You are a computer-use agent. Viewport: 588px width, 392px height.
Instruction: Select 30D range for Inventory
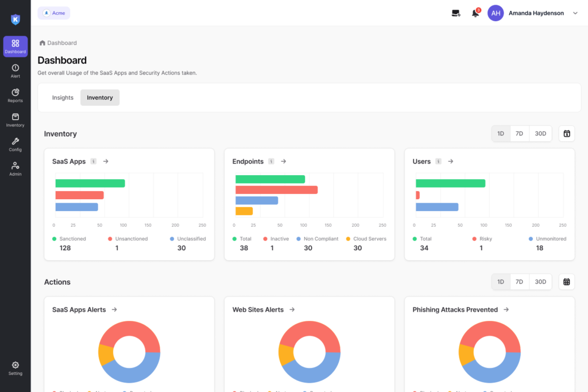point(540,134)
